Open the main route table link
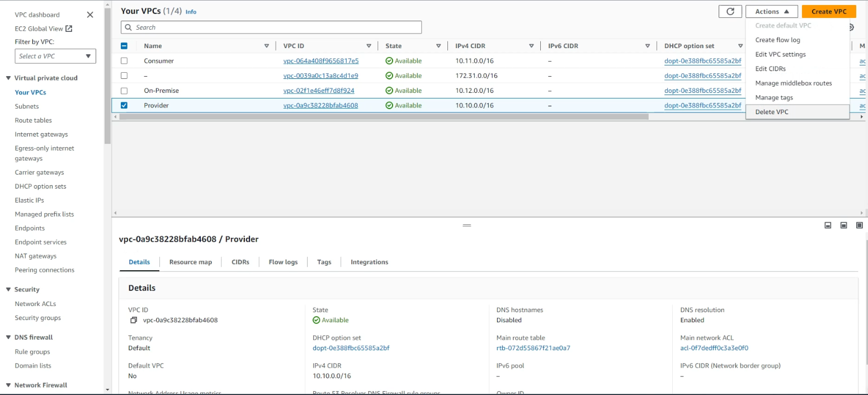The width and height of the screenshot is (868, 395). coord(533,348)
